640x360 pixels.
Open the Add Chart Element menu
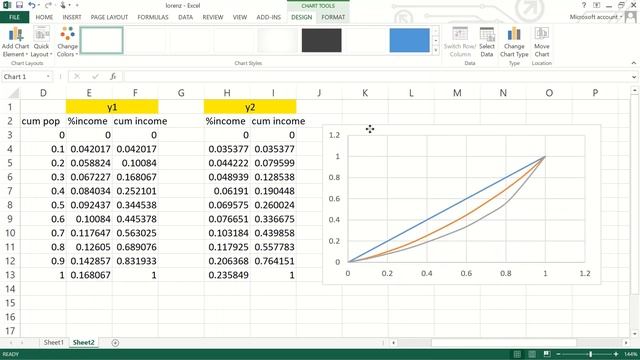coord(16,42)
